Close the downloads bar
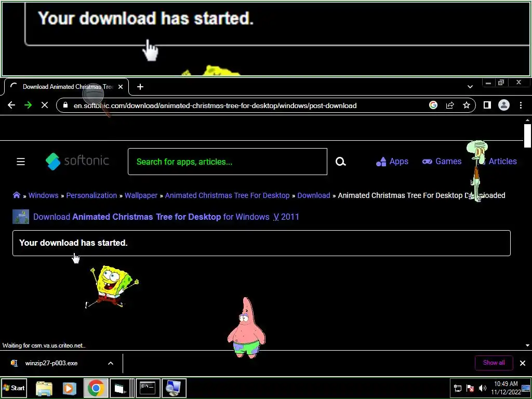Image resolution: width=532 pixels, height=399 pixels. click(523, 363)
